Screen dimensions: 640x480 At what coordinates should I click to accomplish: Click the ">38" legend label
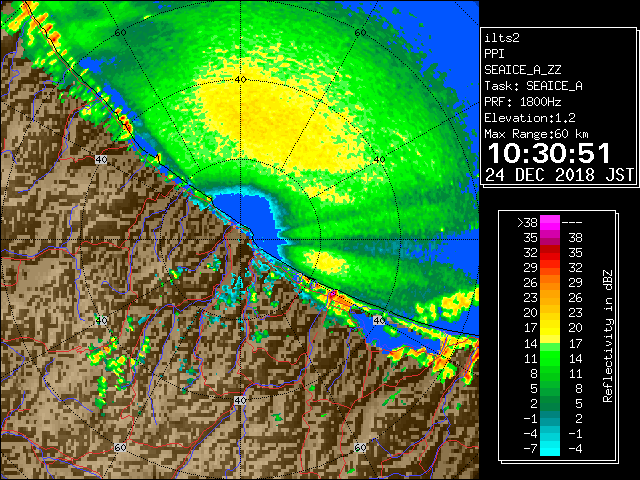pos(527,223)
